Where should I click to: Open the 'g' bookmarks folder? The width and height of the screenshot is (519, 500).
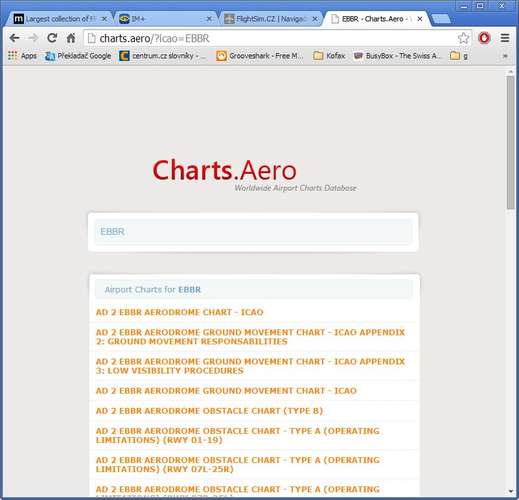[459, 56]
